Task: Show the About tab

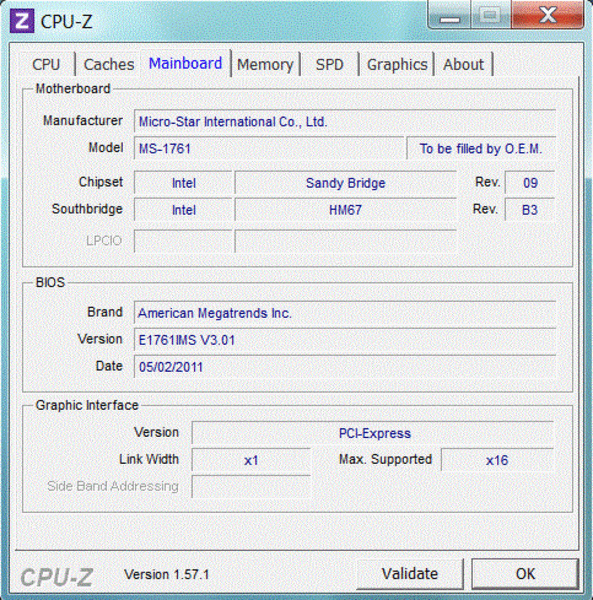Action: click(x=463, y=64)
